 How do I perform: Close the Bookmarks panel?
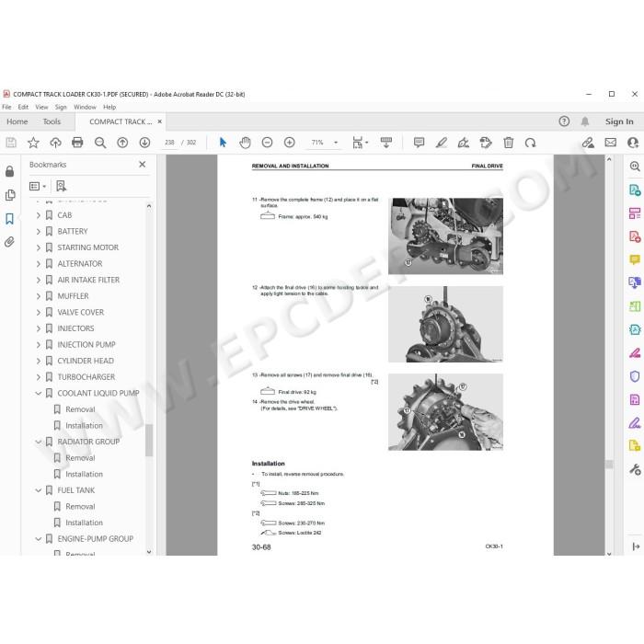[142, 165]
